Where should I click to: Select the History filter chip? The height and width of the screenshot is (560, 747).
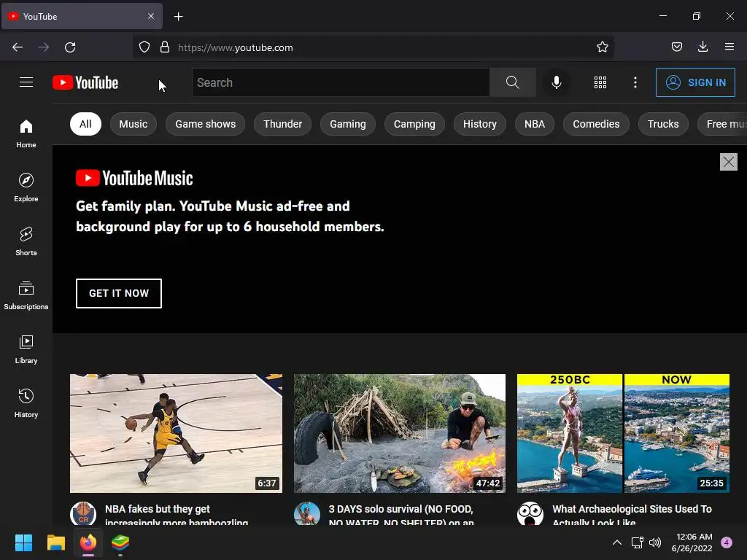tap(480, 124)
